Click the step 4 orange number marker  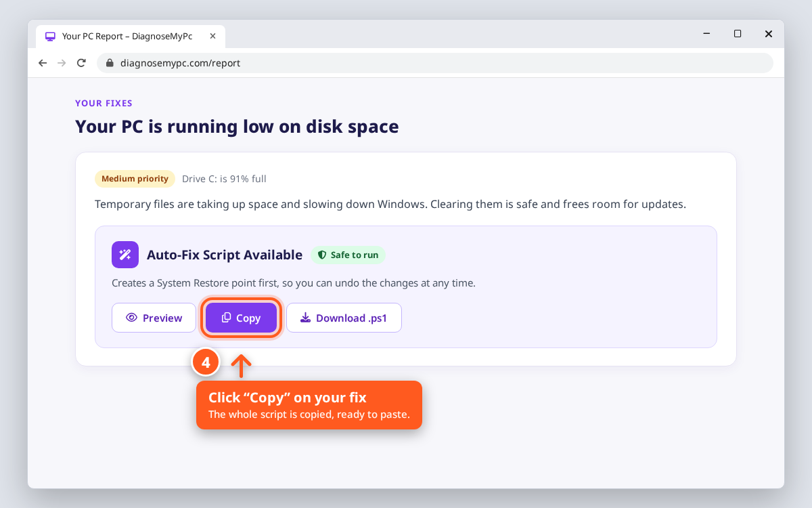click(206, 362)
